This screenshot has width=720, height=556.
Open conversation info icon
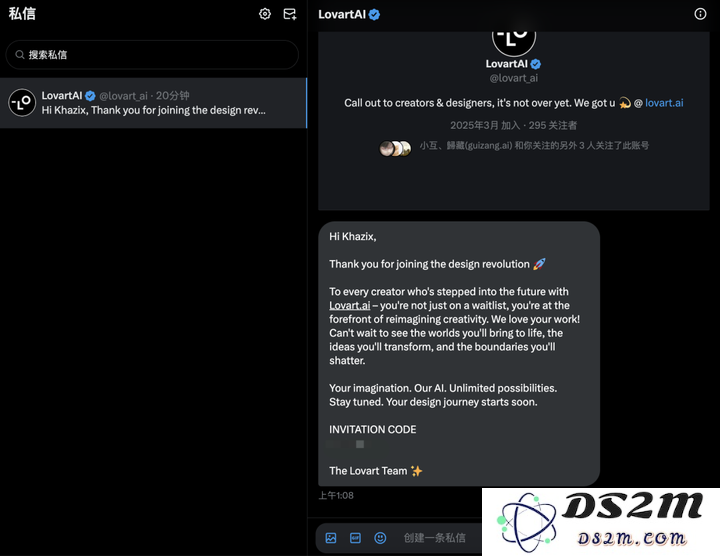pyautogui.click(x=700, y=14)
